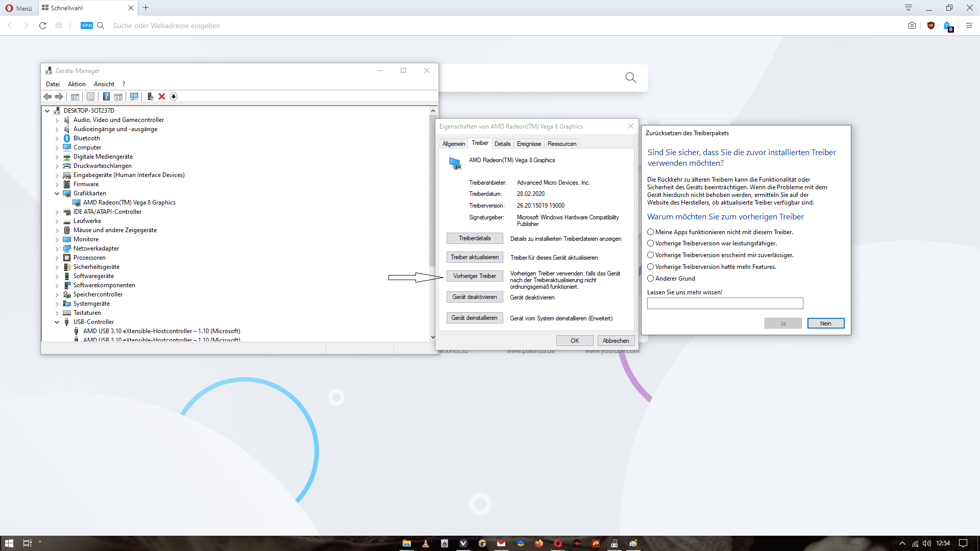Open the Properties toolbar icon in Geräte-Manager
This screenshot has width=980, height=551.
click(x=90, y=96)
